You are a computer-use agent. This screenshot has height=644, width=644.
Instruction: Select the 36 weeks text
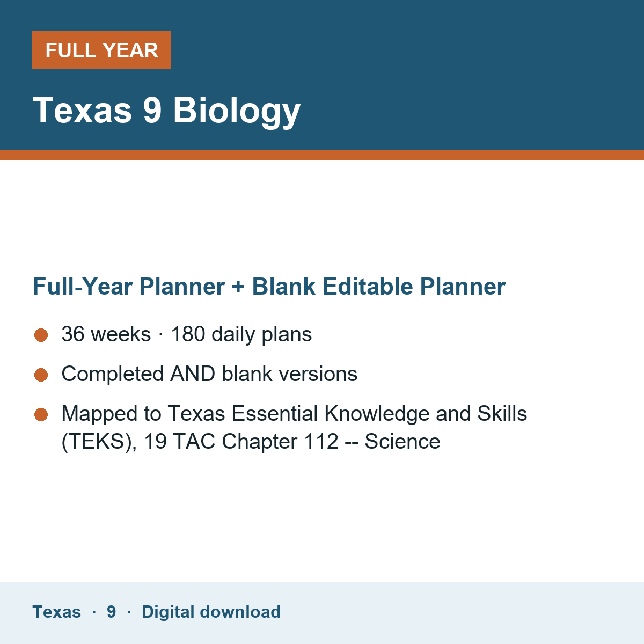point(106,334)
